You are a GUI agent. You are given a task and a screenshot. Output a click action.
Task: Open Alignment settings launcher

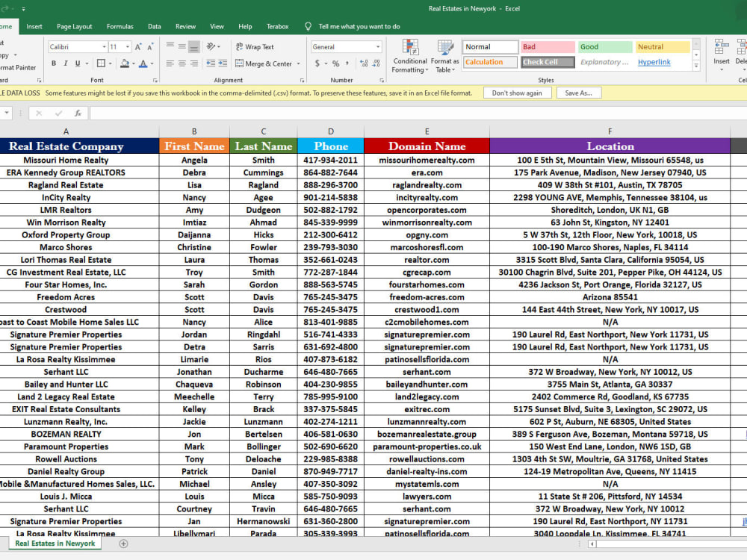[x=302, y=81]
